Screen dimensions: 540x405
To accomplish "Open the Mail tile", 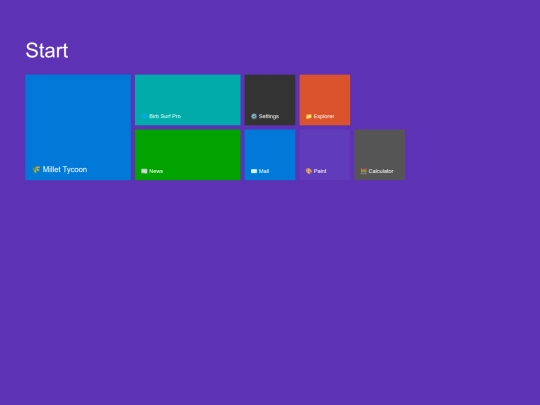I will click(270, 155).
